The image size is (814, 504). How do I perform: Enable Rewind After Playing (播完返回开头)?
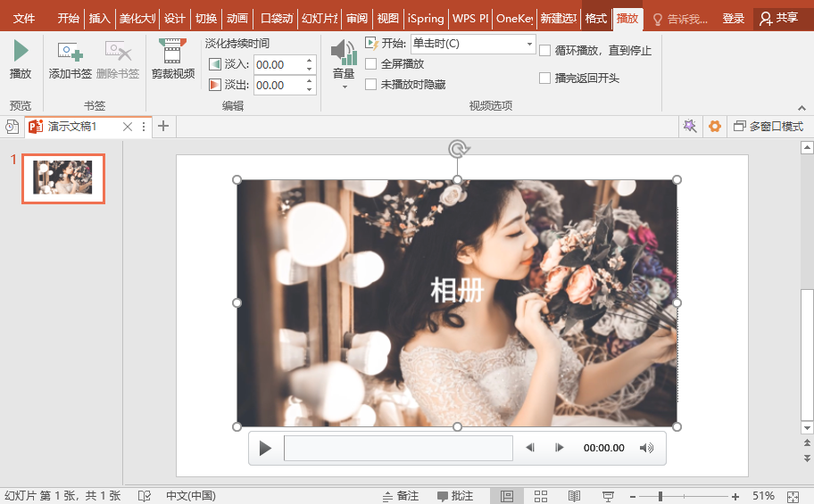(x=544, y=78)
